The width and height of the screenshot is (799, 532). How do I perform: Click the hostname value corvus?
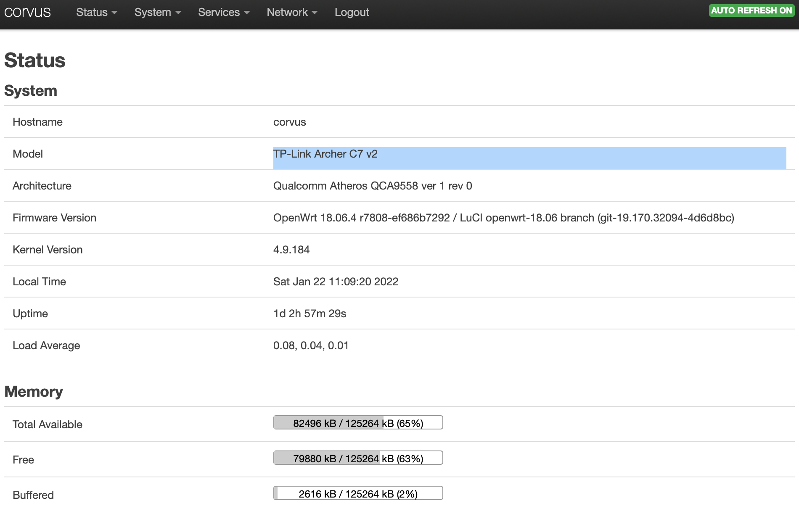pos(289,122)
